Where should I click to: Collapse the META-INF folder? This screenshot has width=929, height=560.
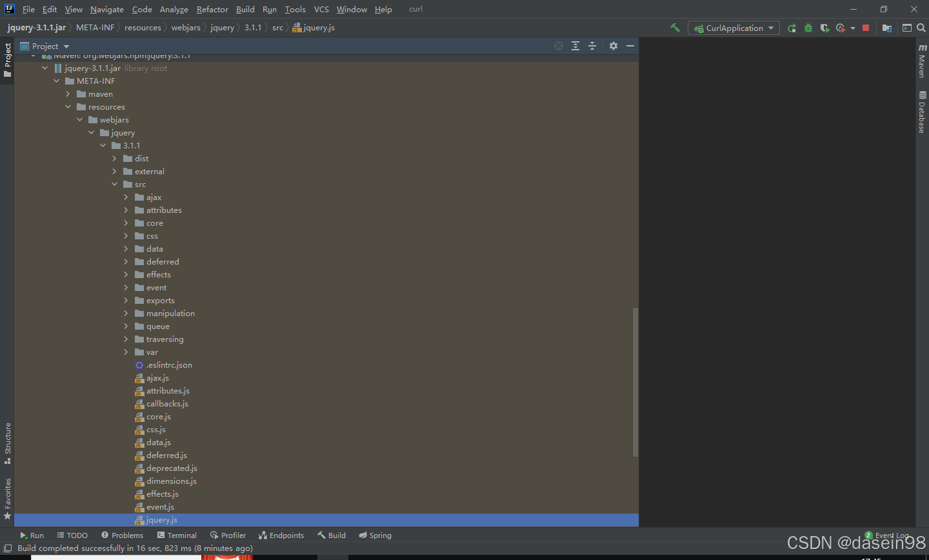(x=56, y=81)
